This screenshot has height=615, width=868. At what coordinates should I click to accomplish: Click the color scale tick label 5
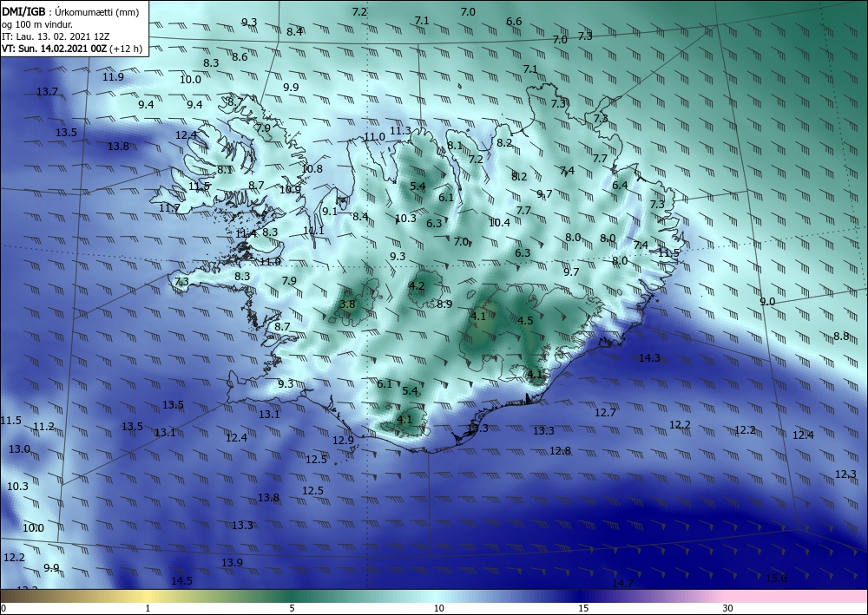[292, 608]
